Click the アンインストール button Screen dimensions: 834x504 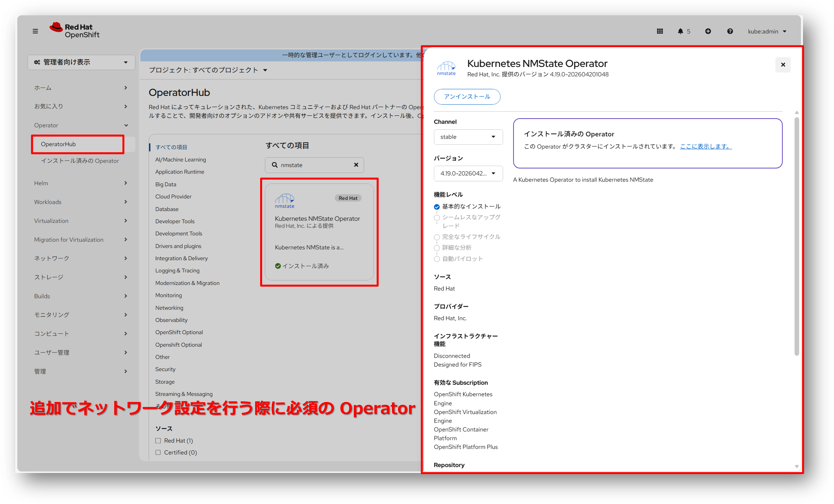point(467,96)
